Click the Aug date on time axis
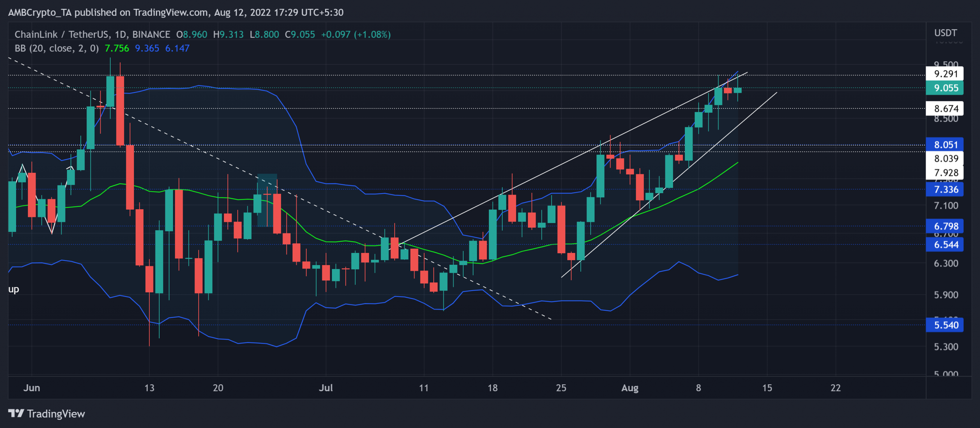This screenshot has height=428, width=980. point(630,388)
